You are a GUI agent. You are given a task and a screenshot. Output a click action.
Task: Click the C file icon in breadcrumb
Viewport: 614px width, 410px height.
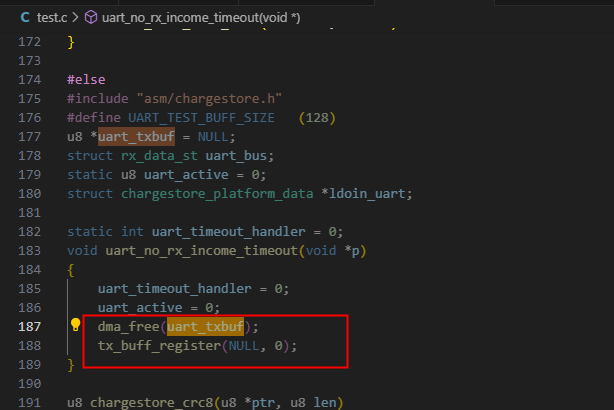pos(25,17)
